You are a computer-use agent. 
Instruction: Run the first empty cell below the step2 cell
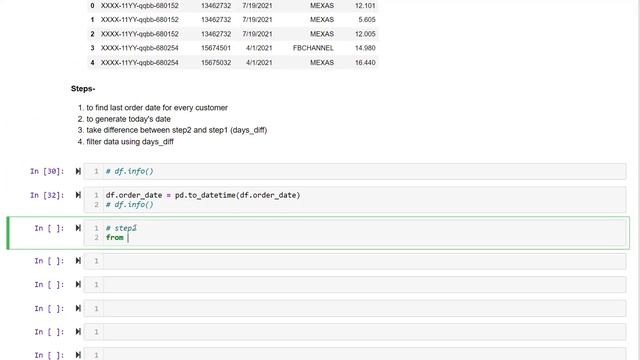tap(78, 261)
